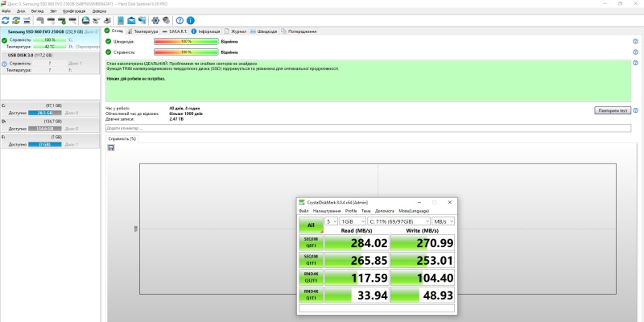The width and height of the screenshot is (644, 322).
Task: Open Довідка menu in Hard Disk Sentinel
Action: (x=98, y=11)
